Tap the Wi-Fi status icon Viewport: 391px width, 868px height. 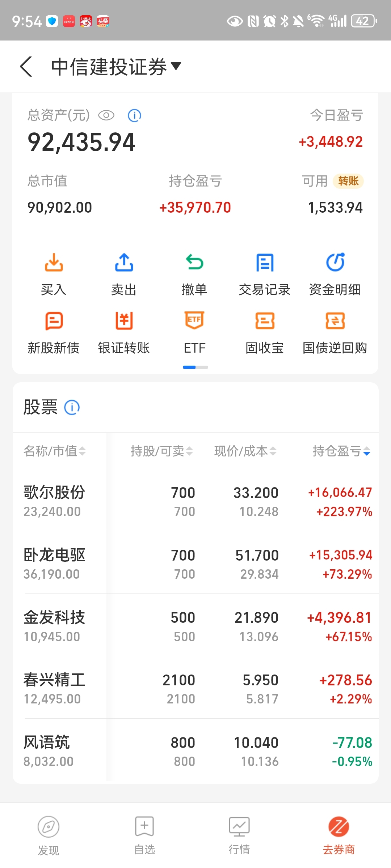pyautogui.click(x=317, y=21)
